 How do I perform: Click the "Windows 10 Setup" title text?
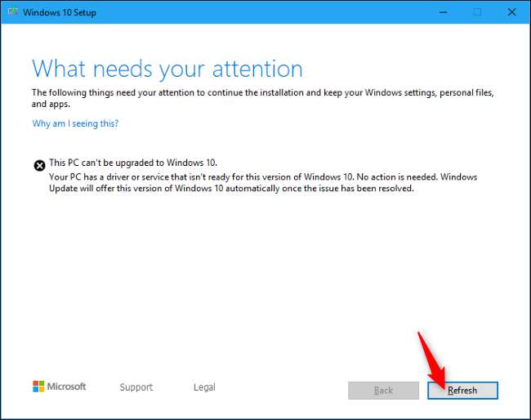[60, 12]
